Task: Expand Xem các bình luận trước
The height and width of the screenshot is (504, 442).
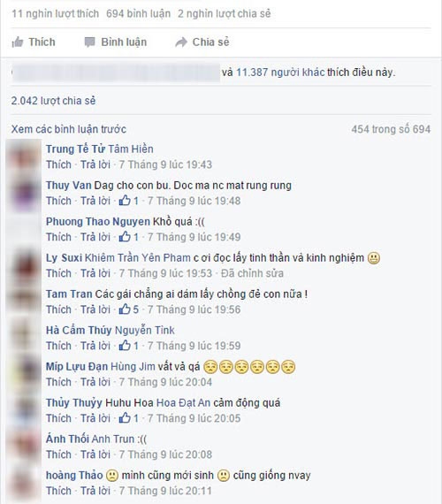Action: pyautogui.click(x=69, y=129)
